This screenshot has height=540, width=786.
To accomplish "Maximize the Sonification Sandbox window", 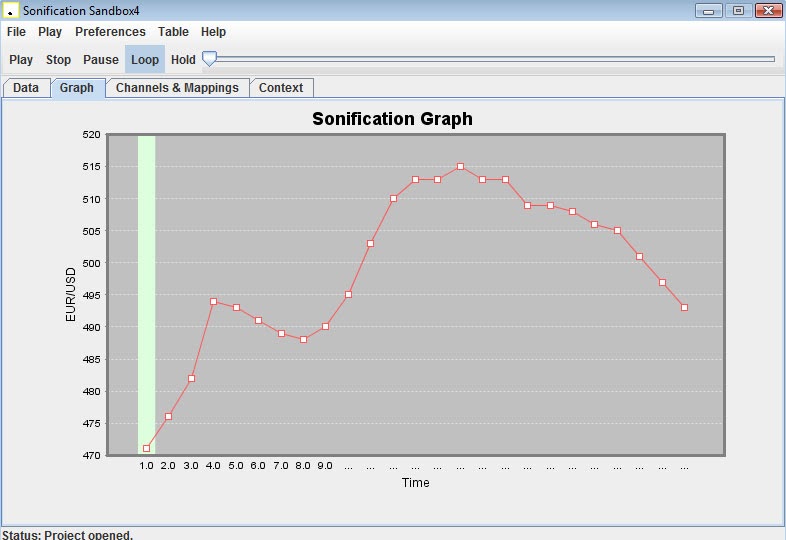I will point(738,10).
